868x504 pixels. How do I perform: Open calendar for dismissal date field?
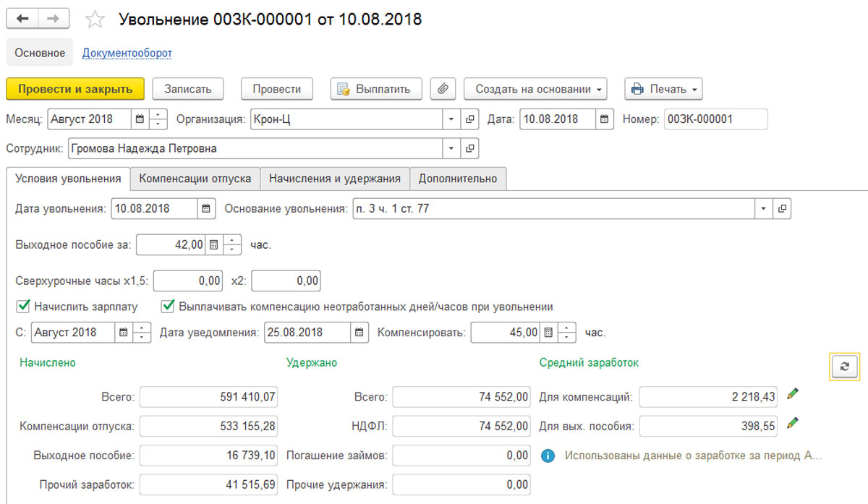tap(207, 209)
